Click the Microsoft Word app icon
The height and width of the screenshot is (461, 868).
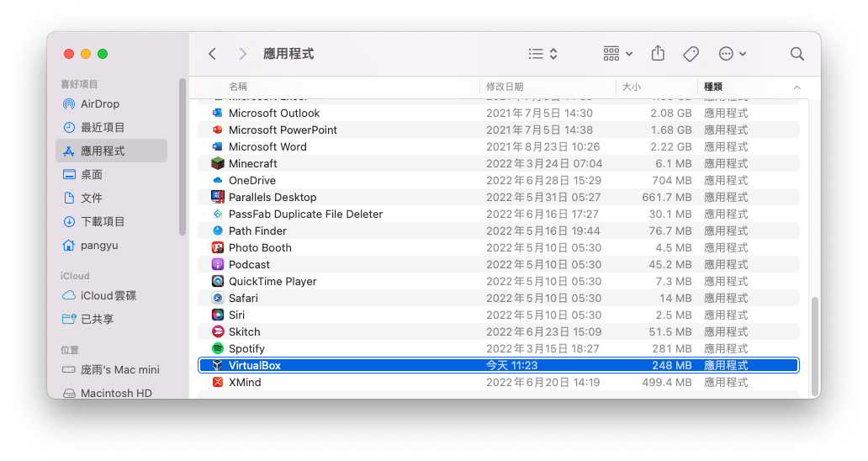tap(218, 146)
